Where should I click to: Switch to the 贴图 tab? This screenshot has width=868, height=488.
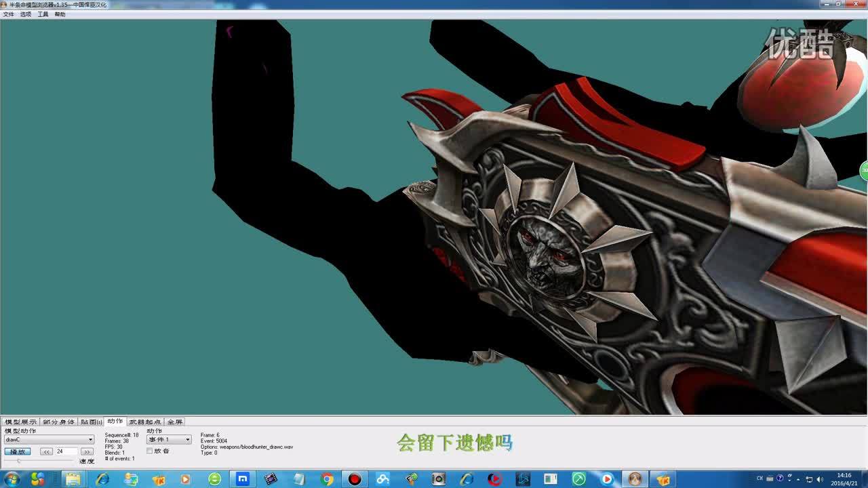[91, 422]
